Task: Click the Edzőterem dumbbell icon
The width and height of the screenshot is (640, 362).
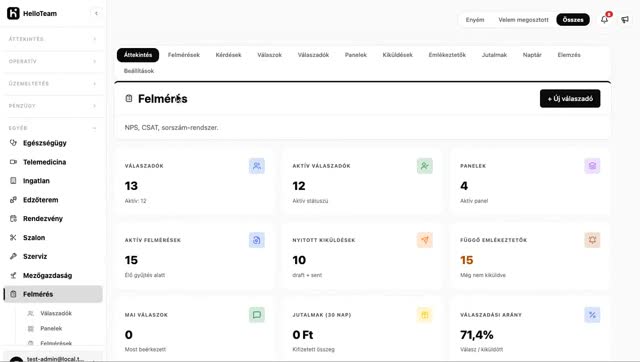Action: pyautogui.click(x=13, y=200)
